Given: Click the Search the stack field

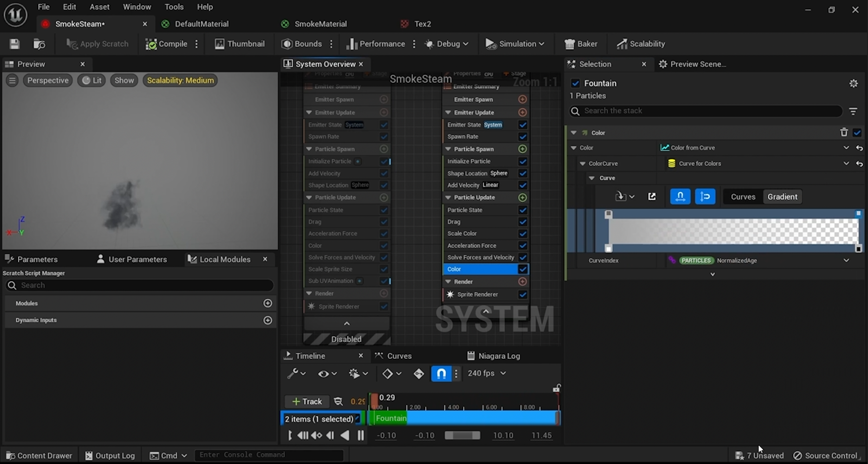Looking at the screenshot, I should 705,111.
